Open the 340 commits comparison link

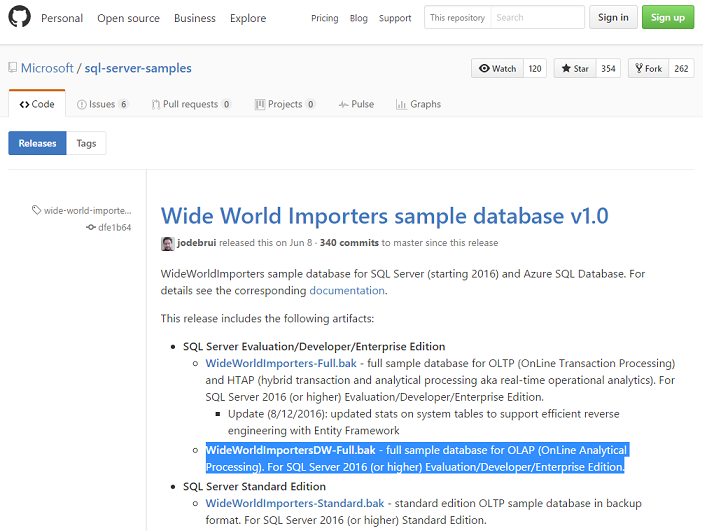coord(349,243)
